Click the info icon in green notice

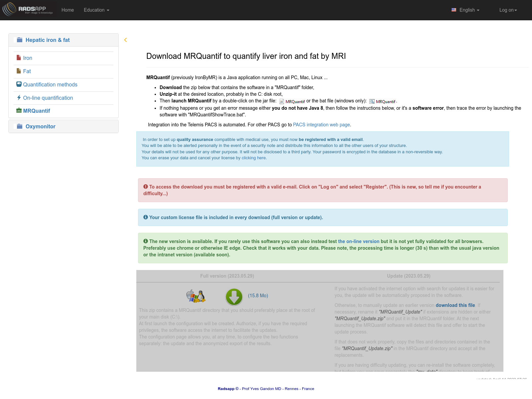pyautogui.click(x=146, y=241)
